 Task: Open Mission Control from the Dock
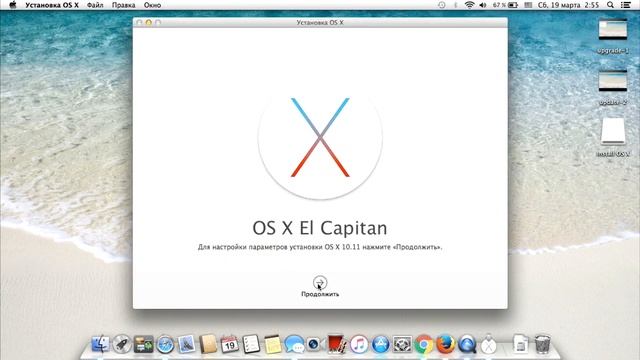click(x=143, y=344)
